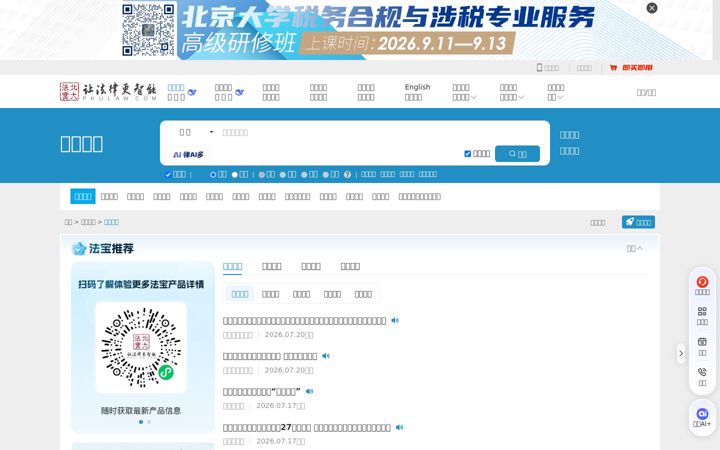
Task: Select the underlined blue tab in 法宝推荐
Action: pos(232,266)
